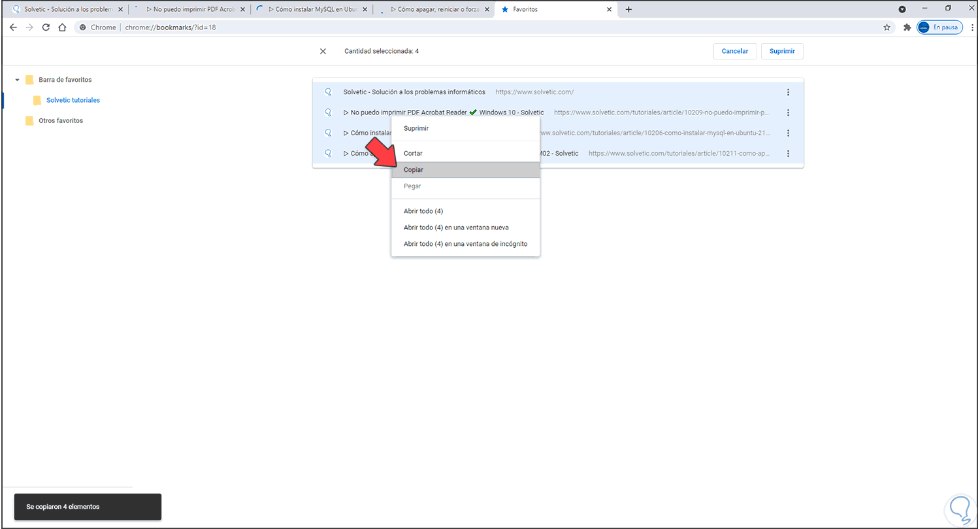Open more actions for the fourth 'M02 - Solvetic' bookmark
This screenshot has height=529, width=980.
pos(788,154)
